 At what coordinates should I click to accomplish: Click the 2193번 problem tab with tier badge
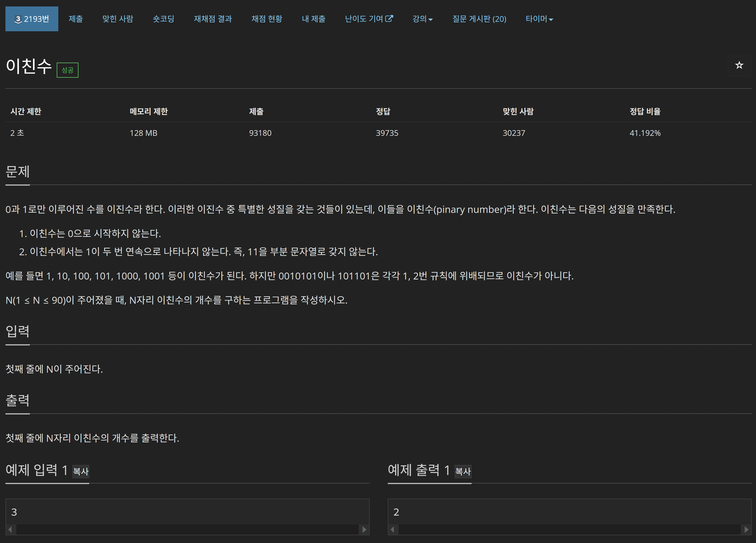(x=32, y=19)
